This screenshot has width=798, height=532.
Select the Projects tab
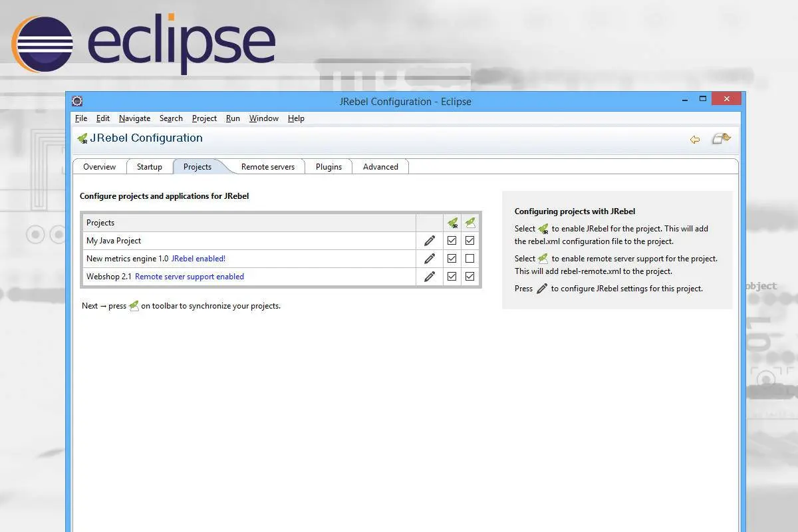coord(198,167)
